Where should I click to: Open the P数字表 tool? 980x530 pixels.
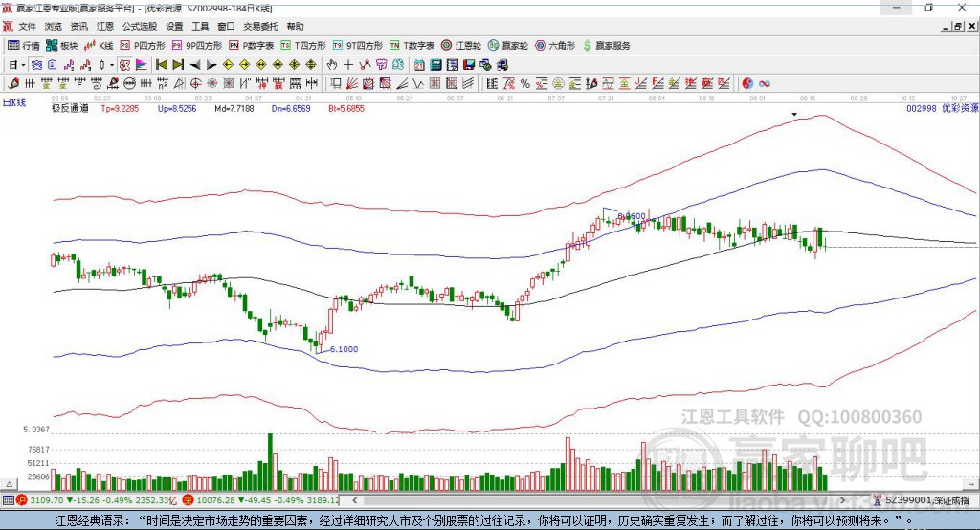pos(252,46)
